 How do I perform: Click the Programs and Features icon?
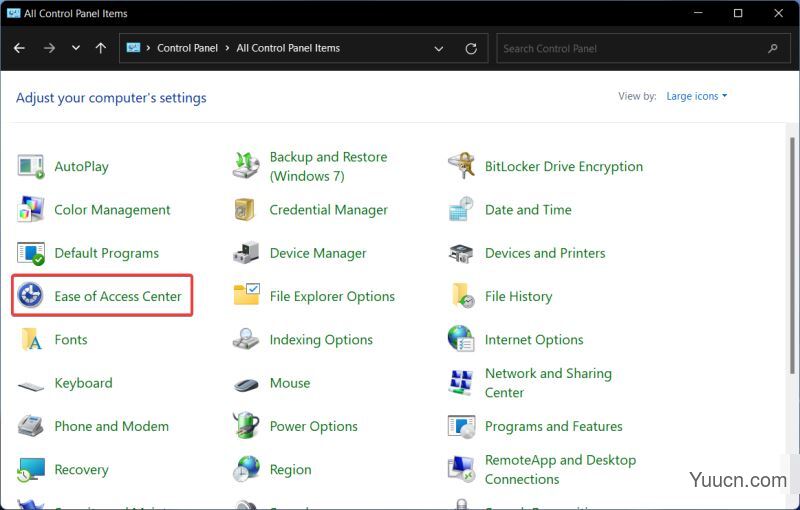coord(461,426)
